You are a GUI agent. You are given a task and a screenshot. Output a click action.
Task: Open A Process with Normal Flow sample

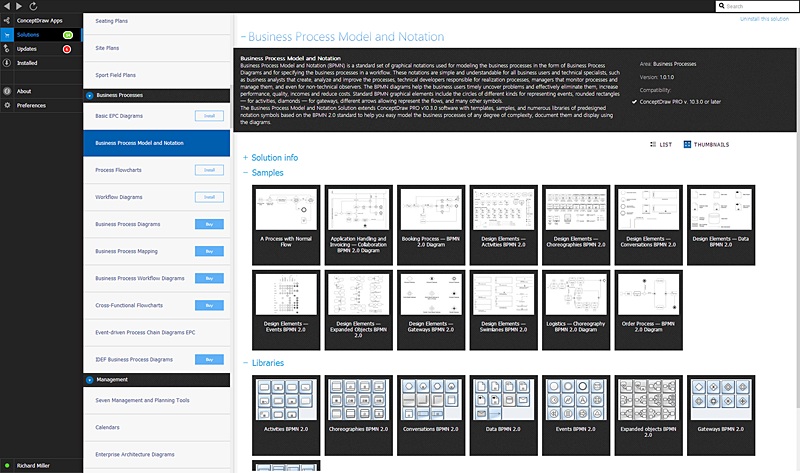point(286,225)
